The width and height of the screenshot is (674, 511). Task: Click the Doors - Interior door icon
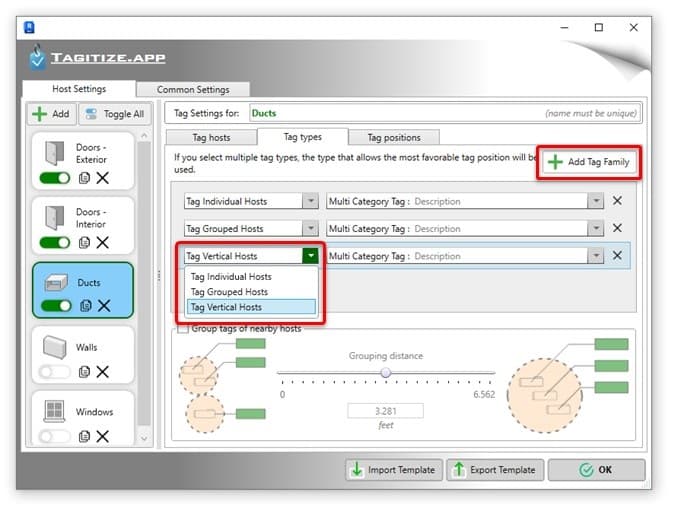coord(55,218)
